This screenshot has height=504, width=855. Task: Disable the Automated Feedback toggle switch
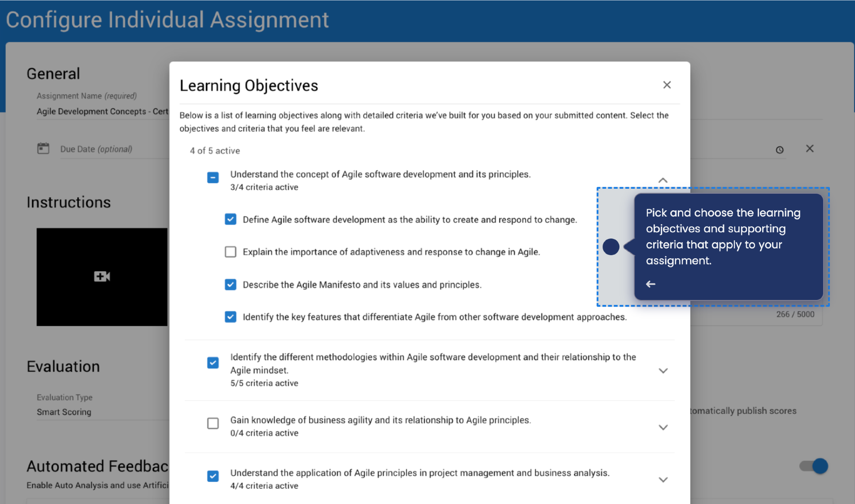(x=812, y=466)
